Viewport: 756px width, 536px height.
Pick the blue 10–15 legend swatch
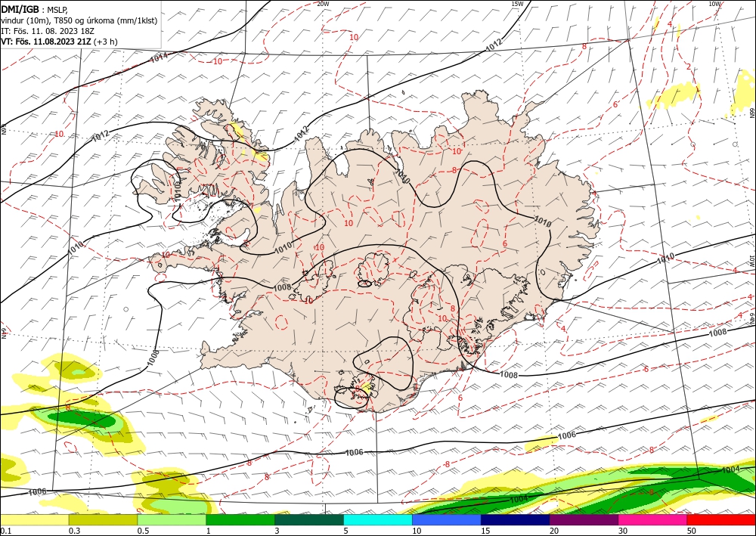[447, 520]
